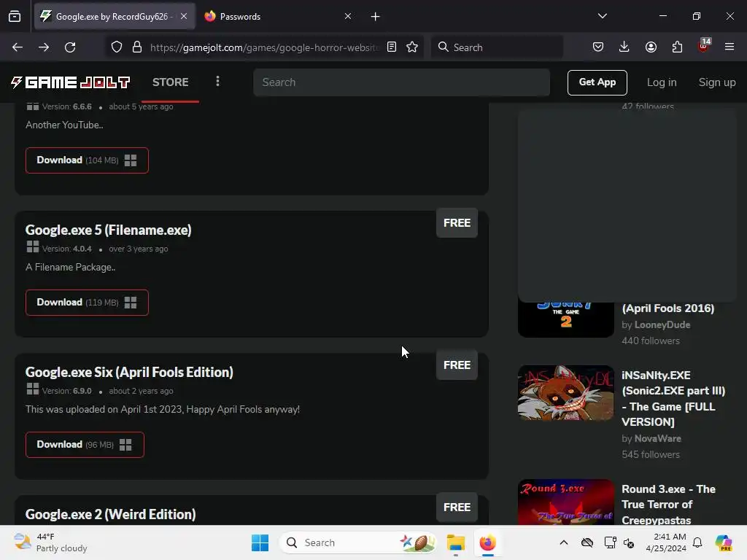Click the uBlock Origin extension icon
Viewport: 747px width, 560px height.
click(x=704, y=46)
